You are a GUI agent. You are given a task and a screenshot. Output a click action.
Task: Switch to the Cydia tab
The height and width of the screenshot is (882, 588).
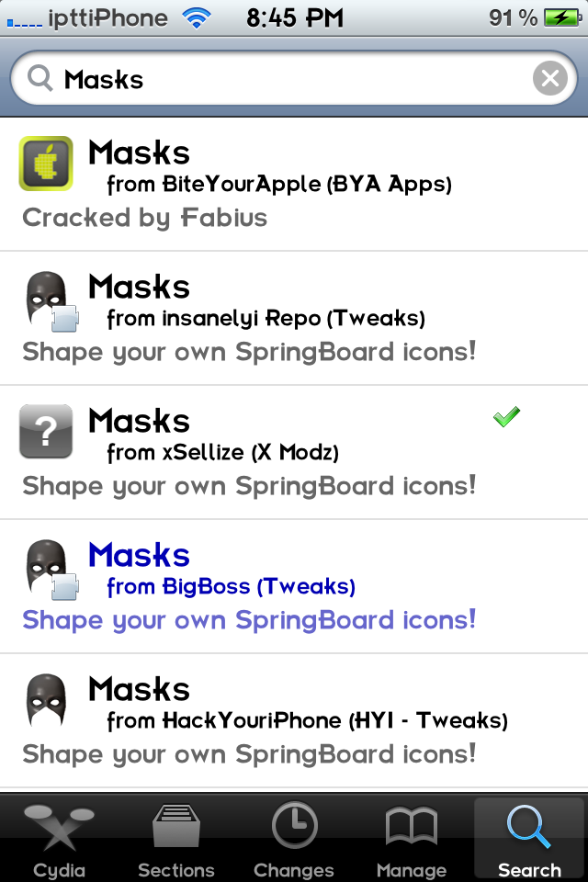click(59, 840)
